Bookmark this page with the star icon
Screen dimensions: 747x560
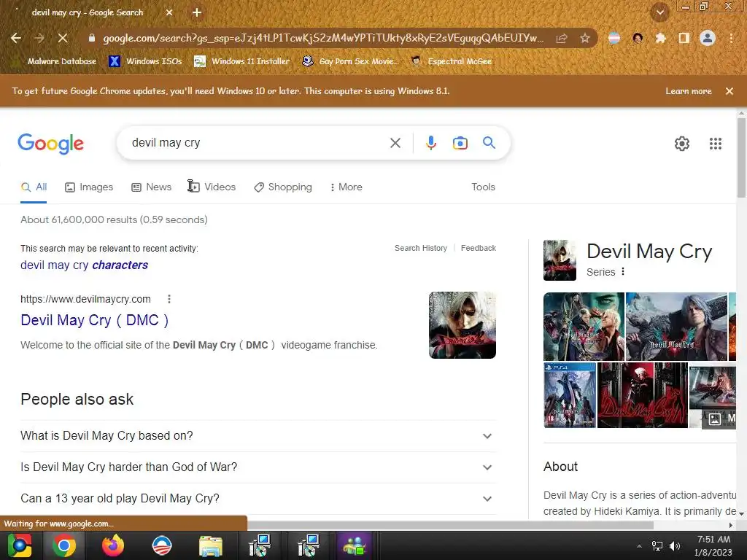coord(585,38)
